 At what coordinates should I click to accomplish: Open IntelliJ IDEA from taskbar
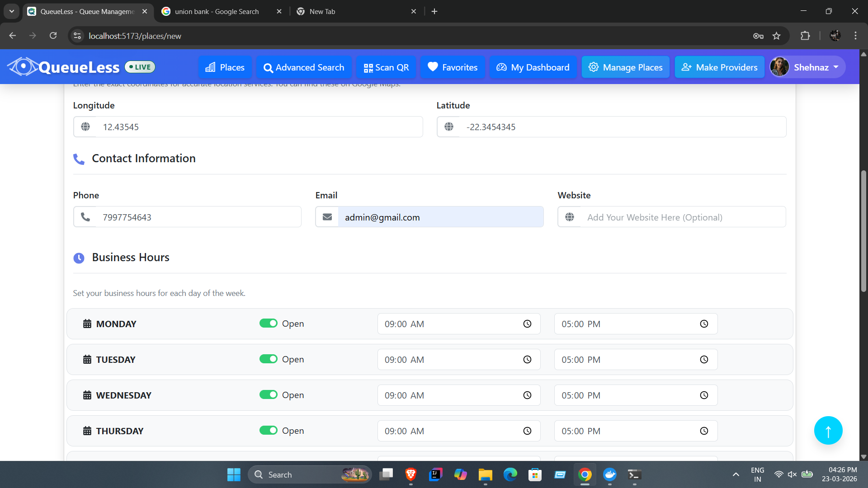(x=435, y=474)
